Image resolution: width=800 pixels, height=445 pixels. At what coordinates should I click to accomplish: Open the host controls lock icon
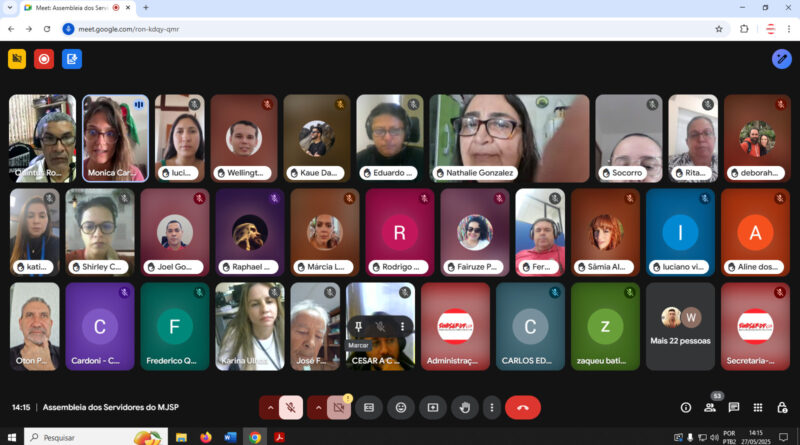coord(782,407)
